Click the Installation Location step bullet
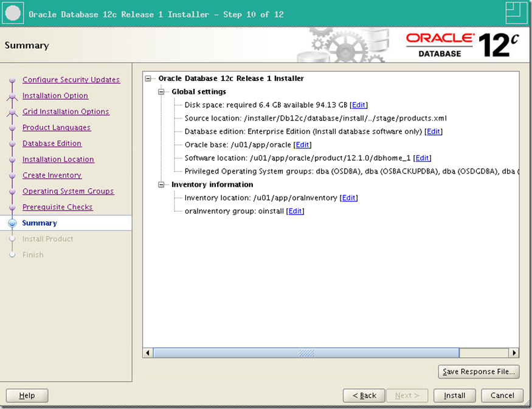 click(12, 160)
